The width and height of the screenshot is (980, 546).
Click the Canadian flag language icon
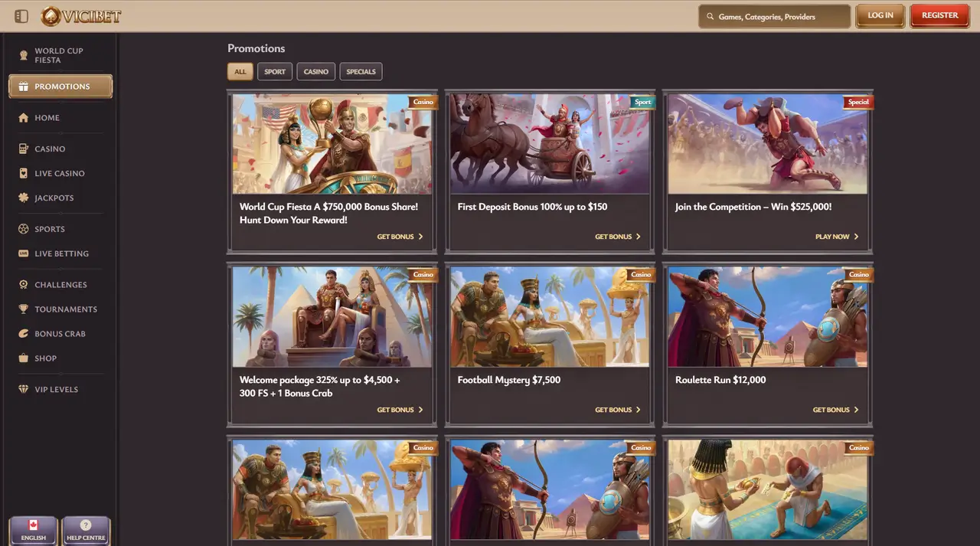pyautogui.click(x=33, y=525)
